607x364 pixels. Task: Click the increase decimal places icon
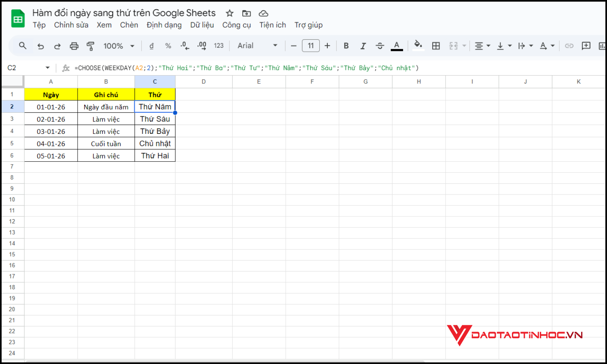click(201, 46)
